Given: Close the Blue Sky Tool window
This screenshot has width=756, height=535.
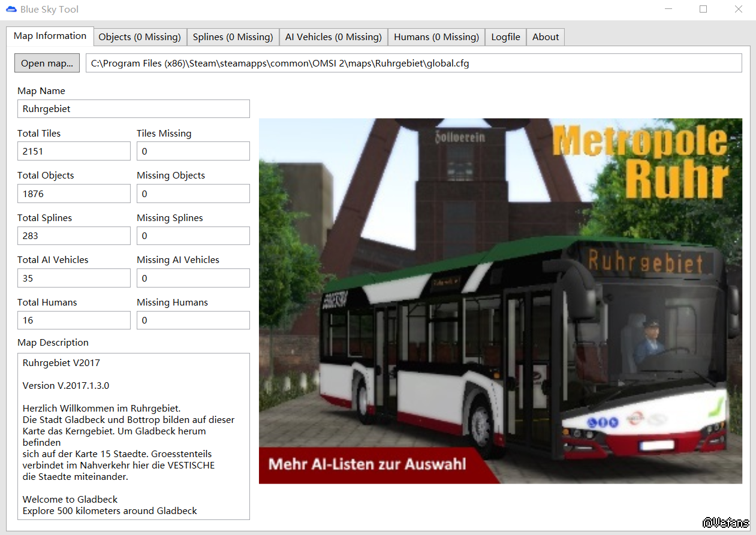Looking at the screenshot, I should pyautogui.click(x=739, y=9).
